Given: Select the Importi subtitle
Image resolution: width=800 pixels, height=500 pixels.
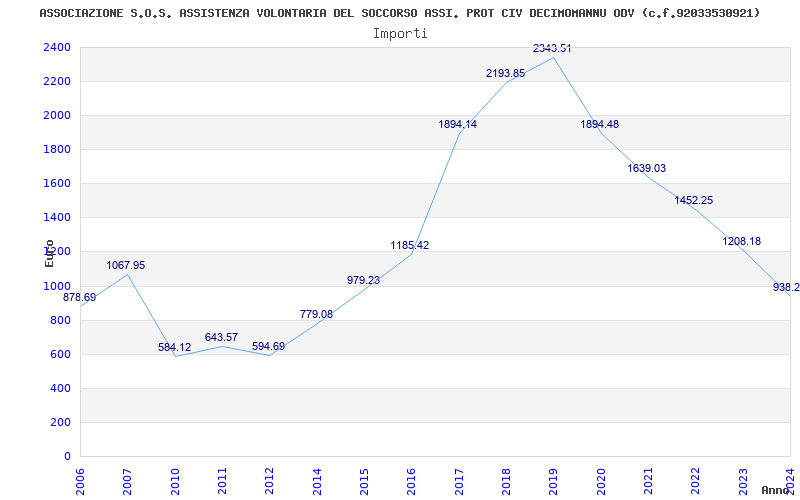Looking at the screenshot, I should tap(399, 34).
